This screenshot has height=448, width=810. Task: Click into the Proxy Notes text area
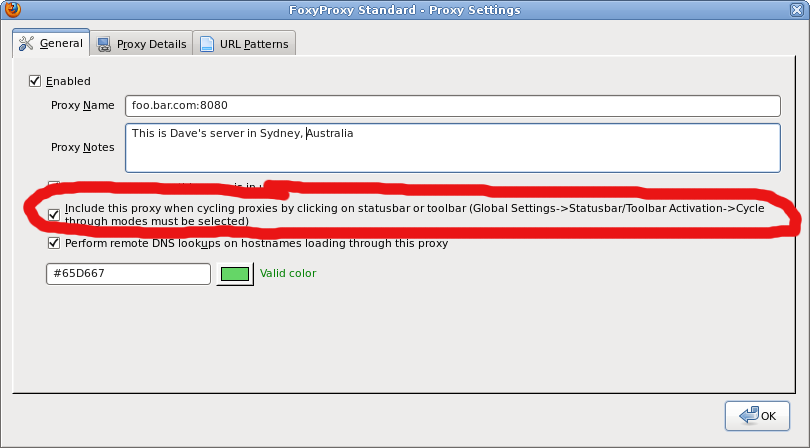click(x=453, y=148)
